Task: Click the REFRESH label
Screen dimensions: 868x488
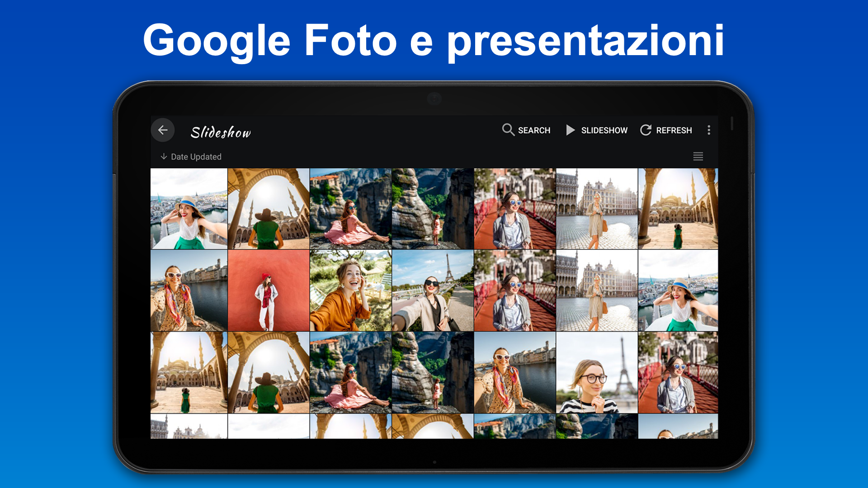Action: pos(674,131)
